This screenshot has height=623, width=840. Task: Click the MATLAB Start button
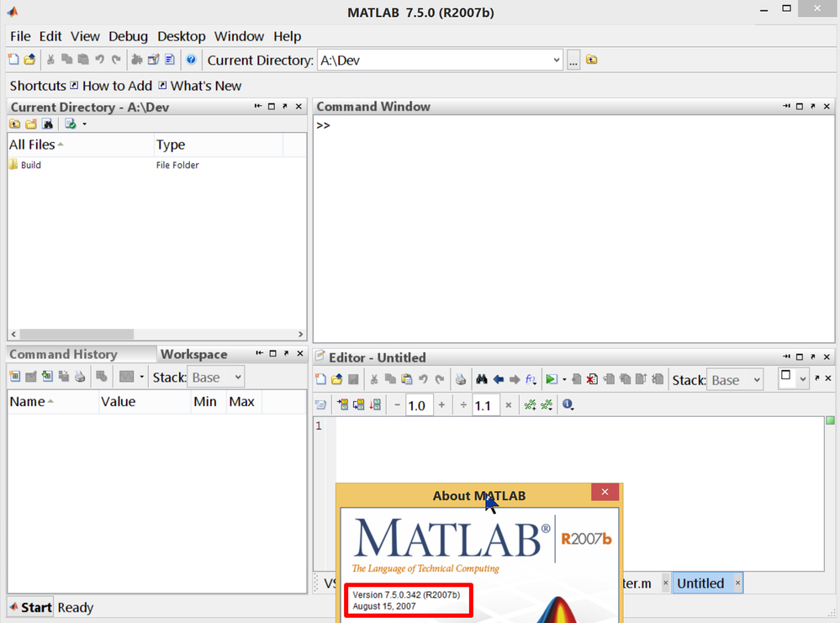click(30, 607)
